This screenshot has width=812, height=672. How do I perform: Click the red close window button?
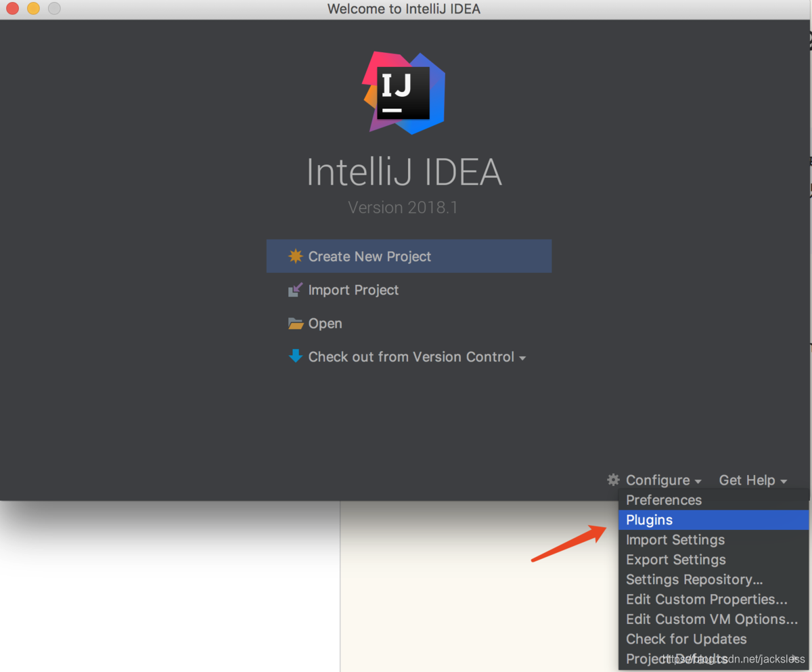(12, 9)
